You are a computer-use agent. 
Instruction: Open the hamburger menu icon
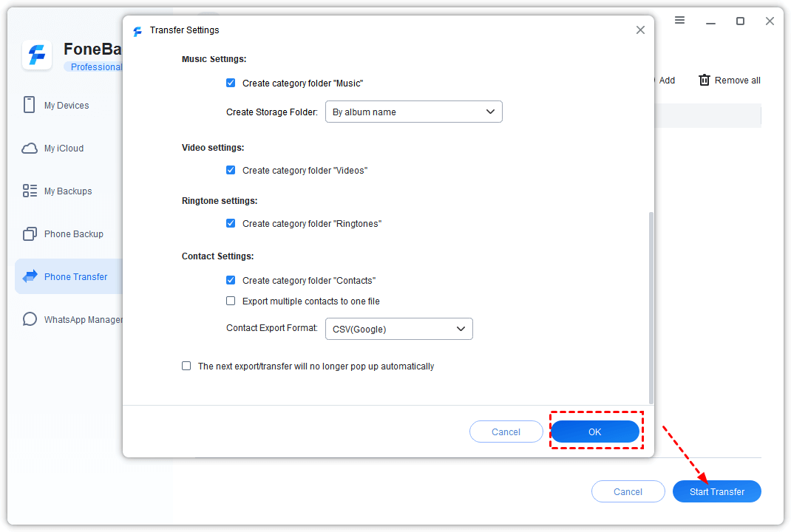point(679,21)
